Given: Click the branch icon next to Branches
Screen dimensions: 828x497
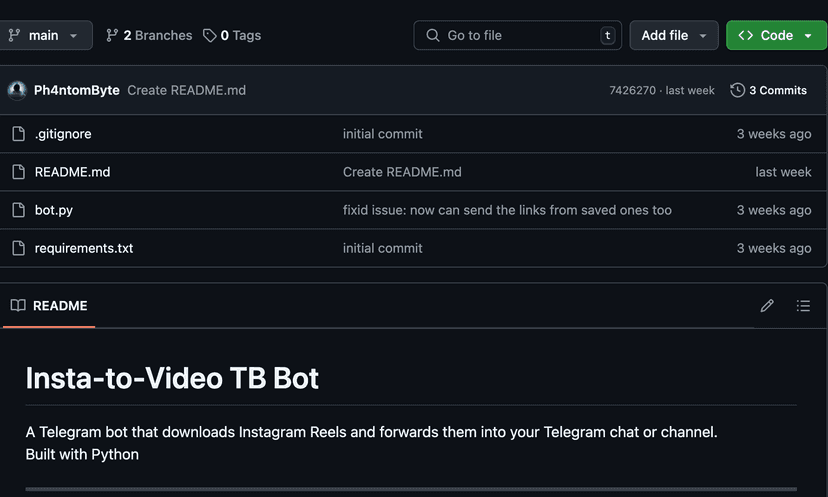Looking at the screenshot, I should coord(112,35).
